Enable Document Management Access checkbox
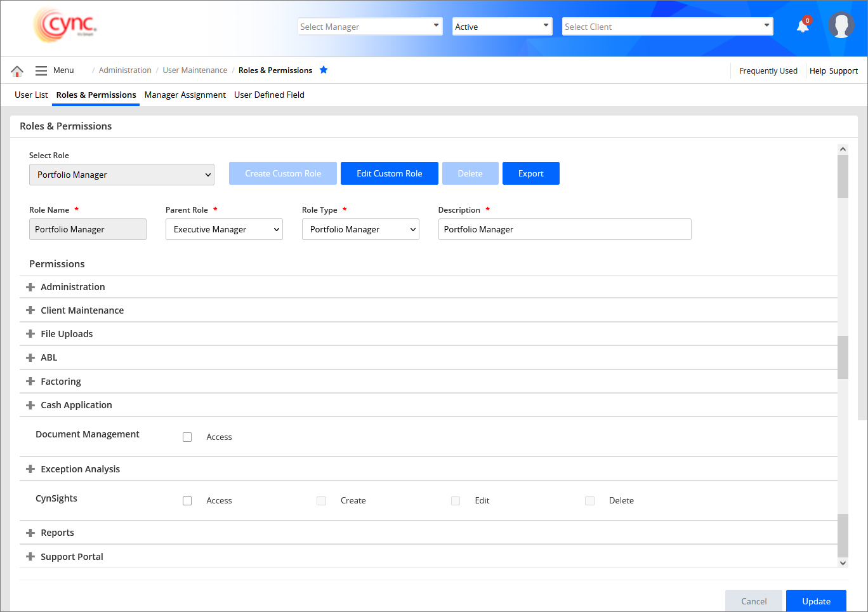868x612 pixels. (x=187, y=437)
